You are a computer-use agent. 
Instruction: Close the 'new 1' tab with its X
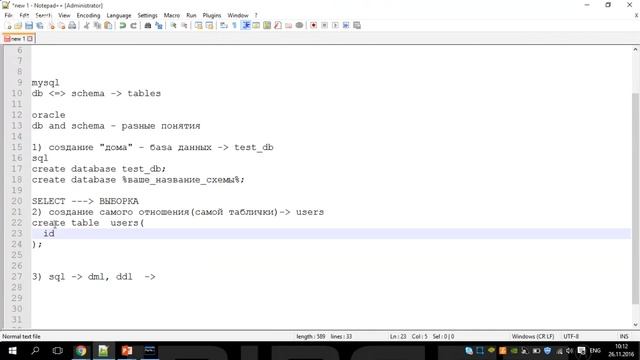coord(30,39)
